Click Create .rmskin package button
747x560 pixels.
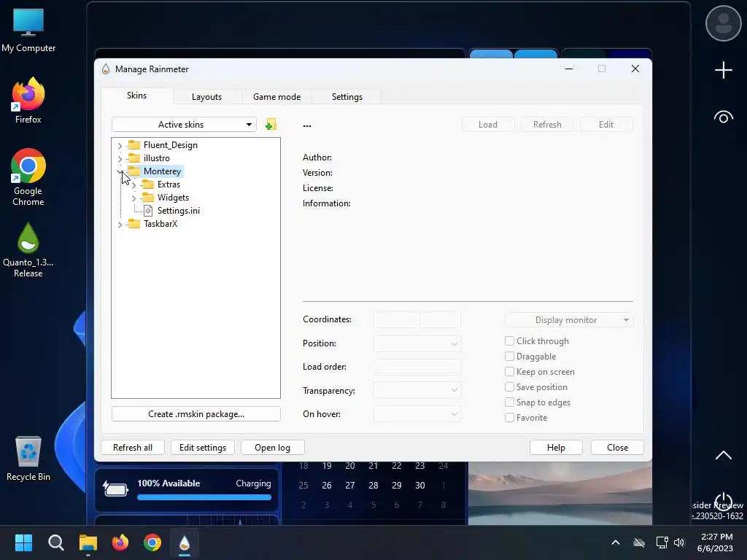(196, 414)
